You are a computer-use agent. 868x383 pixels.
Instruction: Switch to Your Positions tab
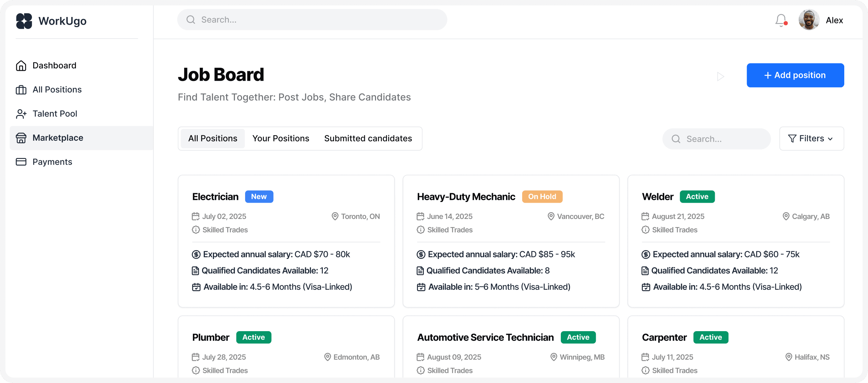pos(281,139)
